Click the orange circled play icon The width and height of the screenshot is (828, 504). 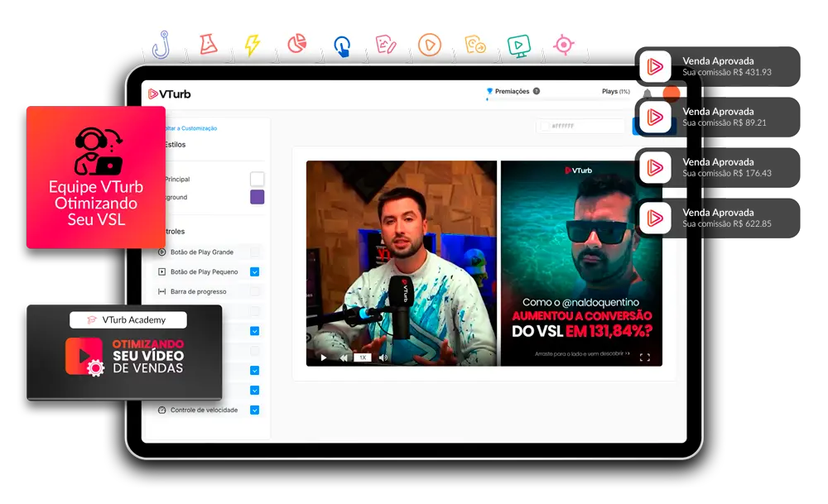point(429,45)
